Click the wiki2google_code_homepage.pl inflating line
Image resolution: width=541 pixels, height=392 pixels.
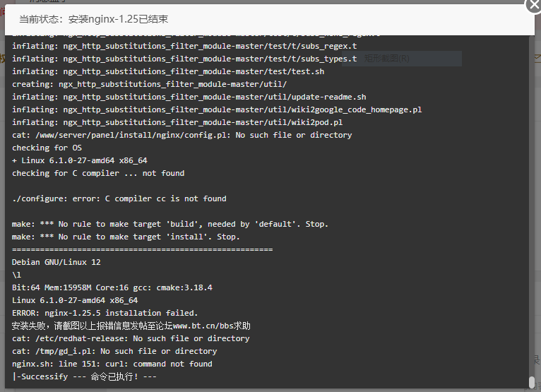pos(217,109)
